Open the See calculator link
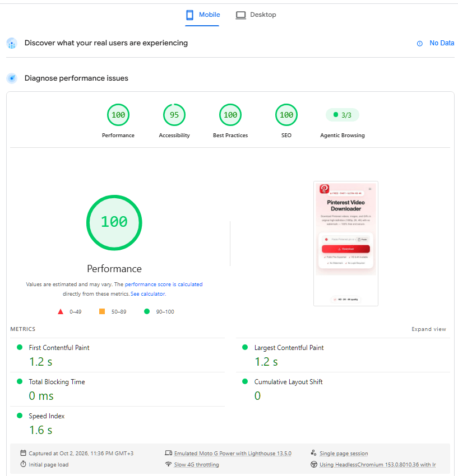 point(148,294)
